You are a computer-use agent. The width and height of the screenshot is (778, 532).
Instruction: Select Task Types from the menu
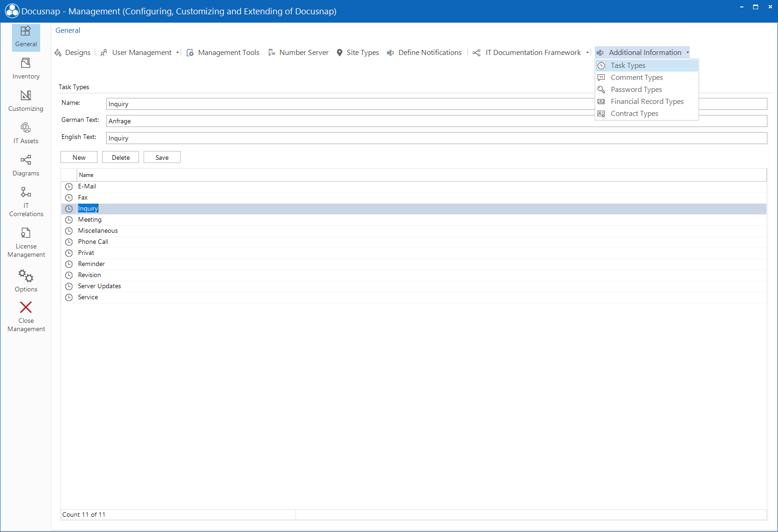(x=647, y=66)
